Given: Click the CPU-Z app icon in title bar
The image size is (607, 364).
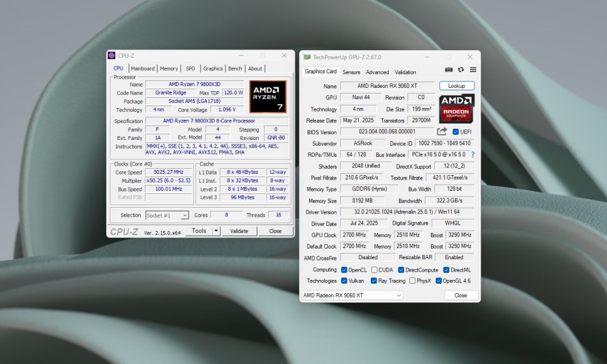Looking at the screenshot, I should 111,56.
